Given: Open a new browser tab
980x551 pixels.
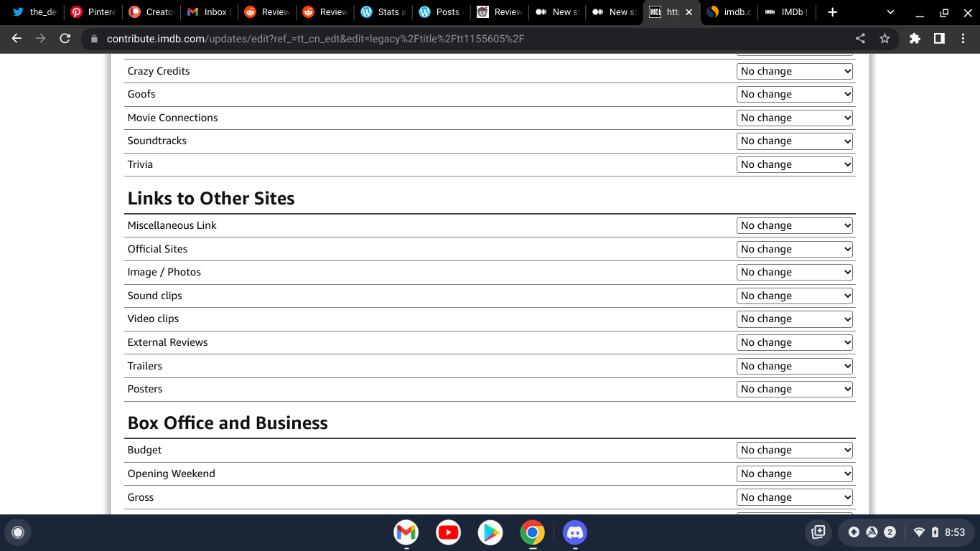Looking at the screenshot, I should (832, 12).
